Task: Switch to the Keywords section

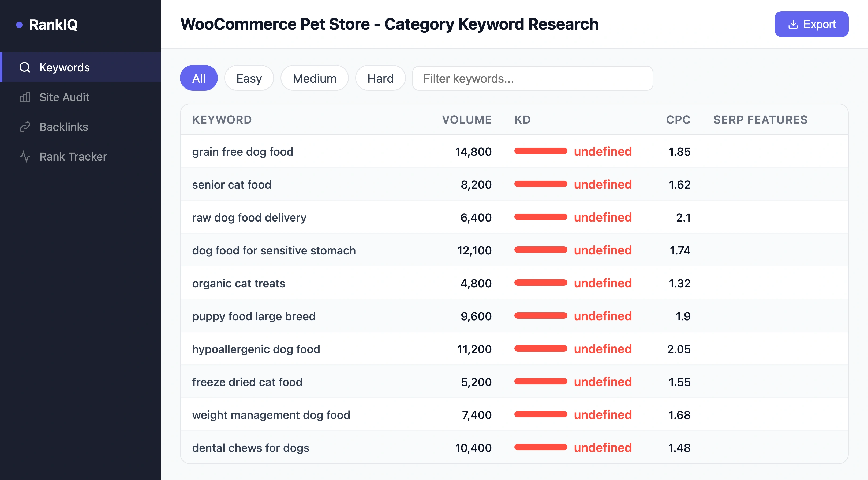Action: tap(65, 67)
